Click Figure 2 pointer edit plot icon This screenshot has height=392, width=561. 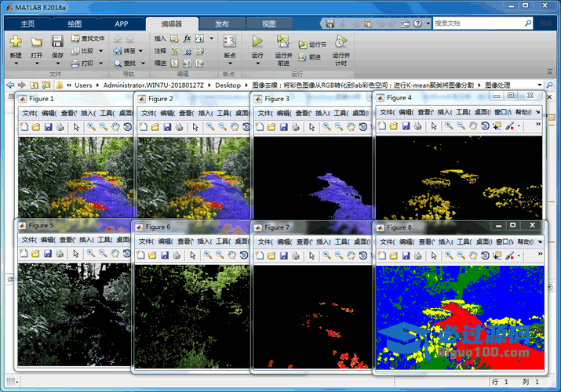pyautogui.click(x=195, y=127)
